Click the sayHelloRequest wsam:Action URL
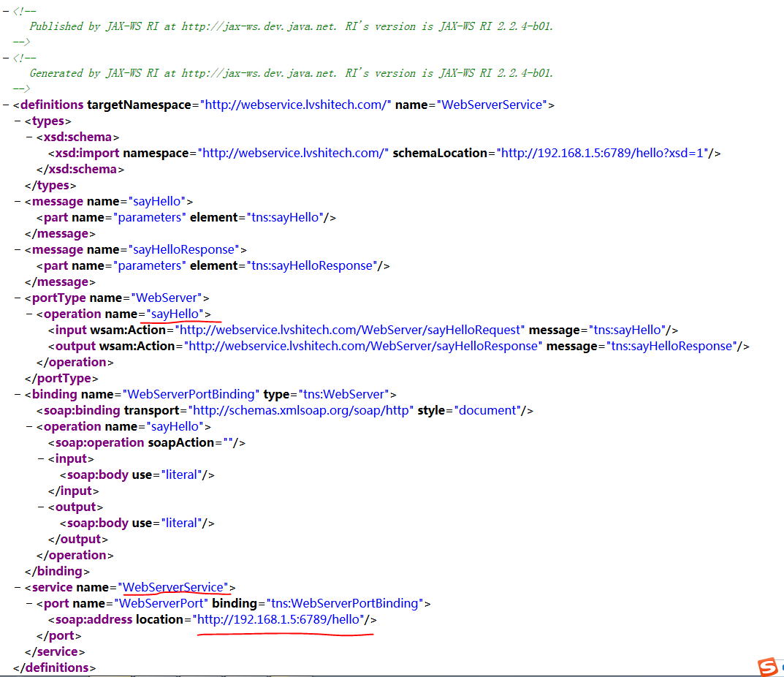Viewport: 784px width, 677px height. point(352,330)
